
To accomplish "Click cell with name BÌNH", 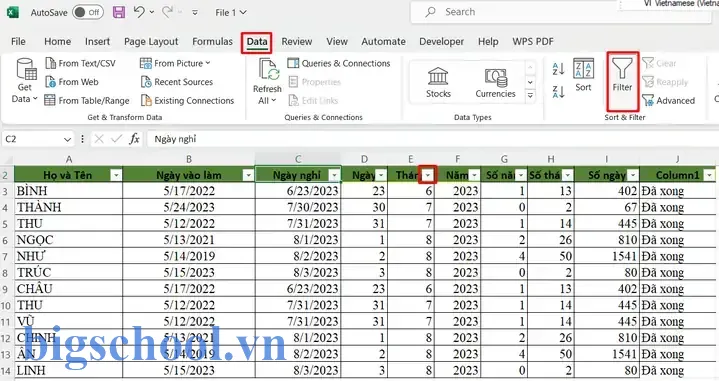I will coord(68,191).
